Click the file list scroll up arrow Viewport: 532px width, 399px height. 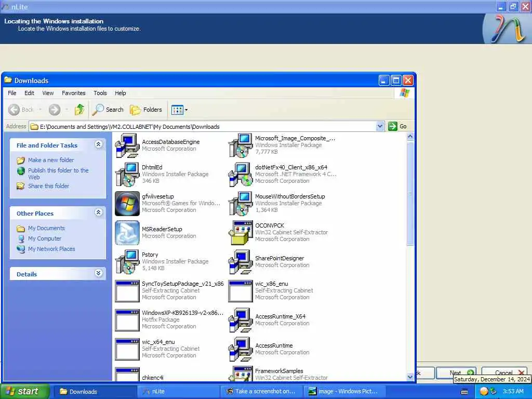[410, 137]
